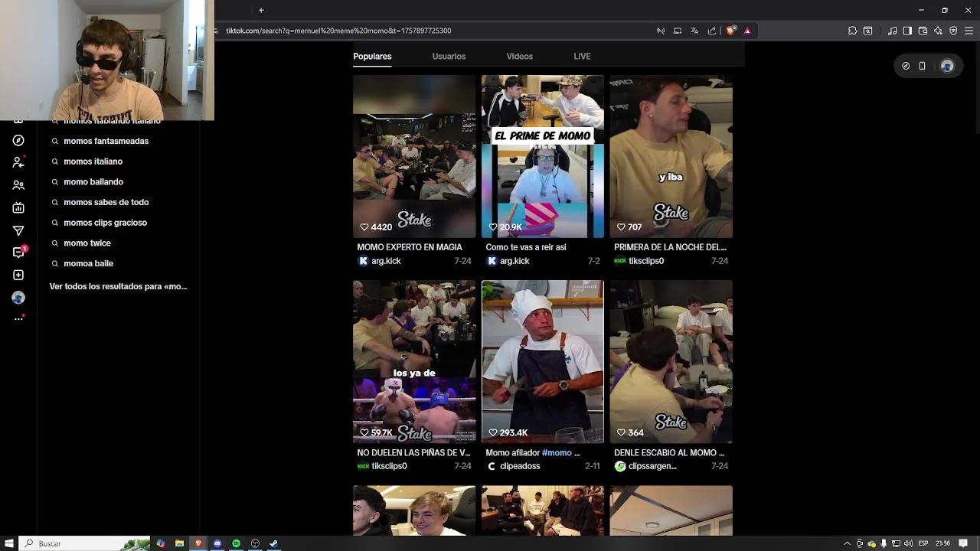Click the #momo hashtag in caption
Viewport: 980px width, 551px height.
[556, 453]
